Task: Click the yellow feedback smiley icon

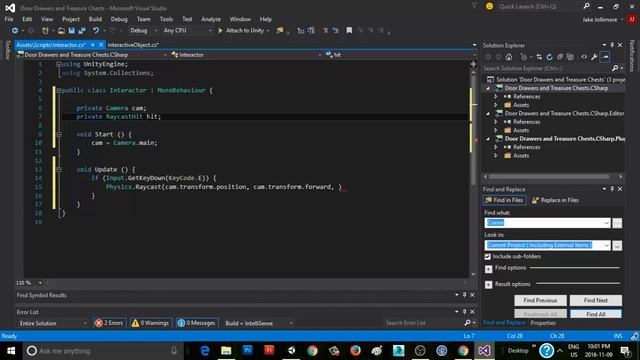Action: point(489,6)
